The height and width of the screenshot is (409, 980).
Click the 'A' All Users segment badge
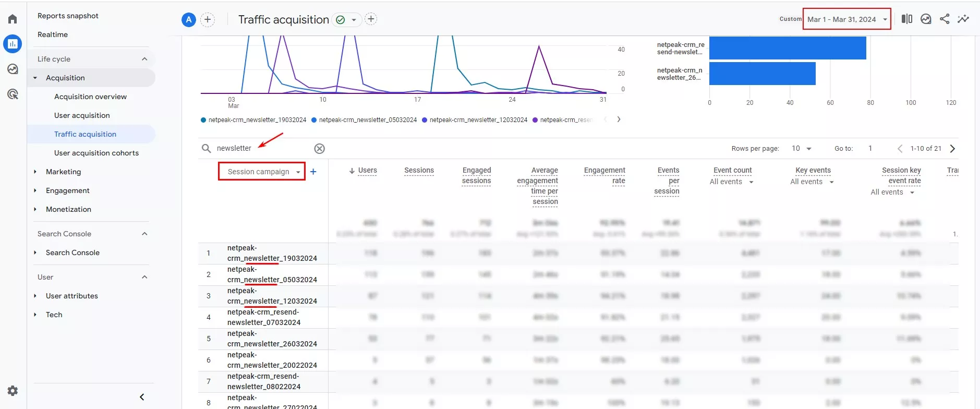[x=189, y=20]
